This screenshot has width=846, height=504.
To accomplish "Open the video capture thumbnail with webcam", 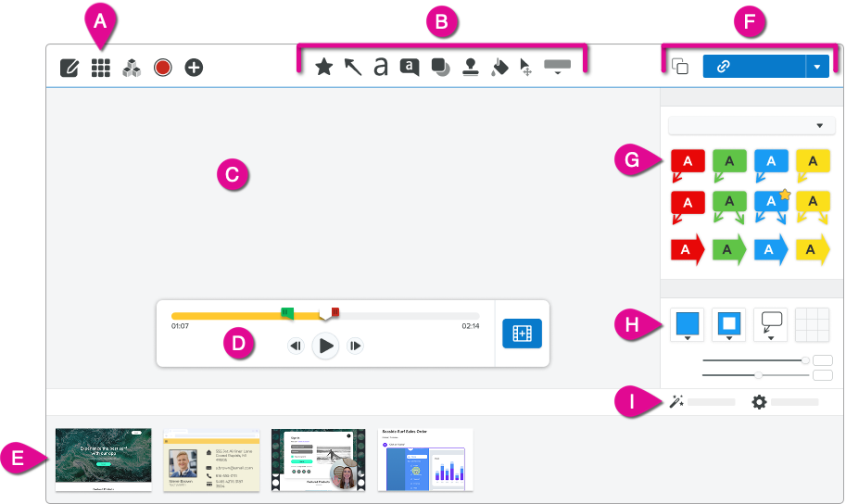I will coord(319,460).
